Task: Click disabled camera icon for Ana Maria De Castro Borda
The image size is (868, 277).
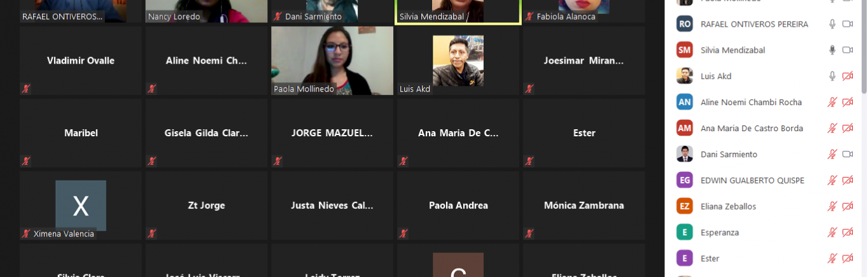Action: (x=848, y=129)
